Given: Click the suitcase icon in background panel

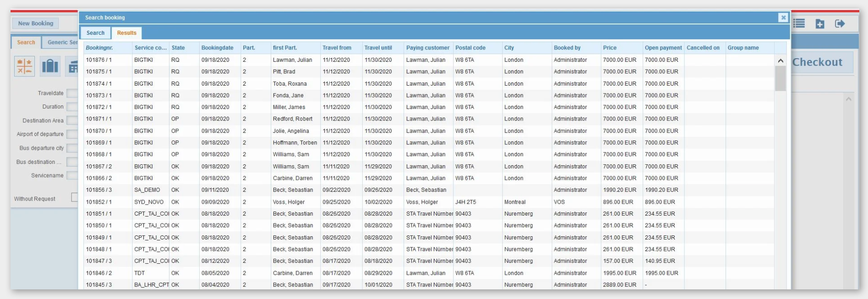Looking at the screenshot, I should pos(50,66).
